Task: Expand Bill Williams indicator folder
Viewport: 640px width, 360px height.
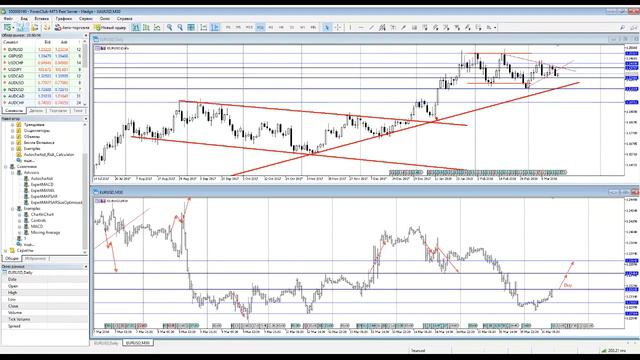Action: pyautogui.click(x=12, y=143)
